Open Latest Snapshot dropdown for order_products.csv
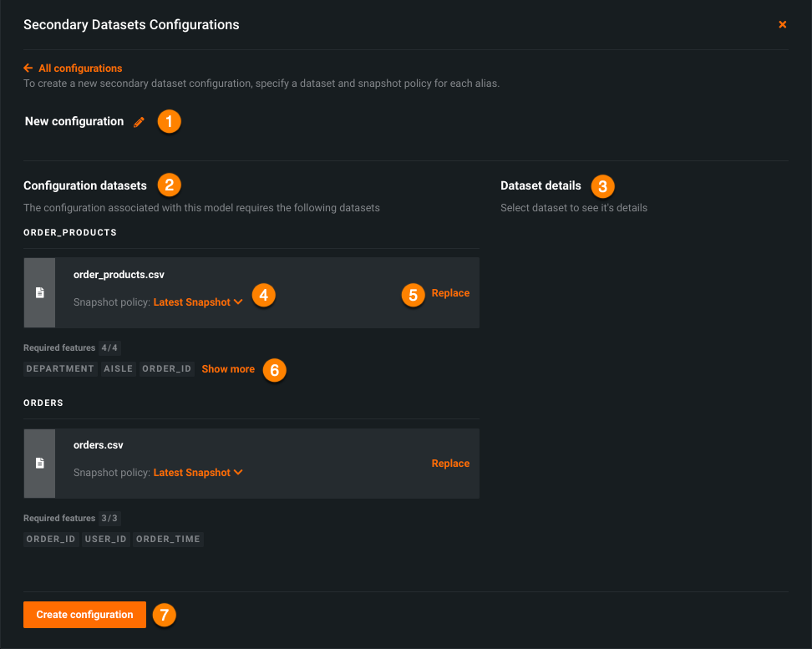812x649 pixels. 198,302
